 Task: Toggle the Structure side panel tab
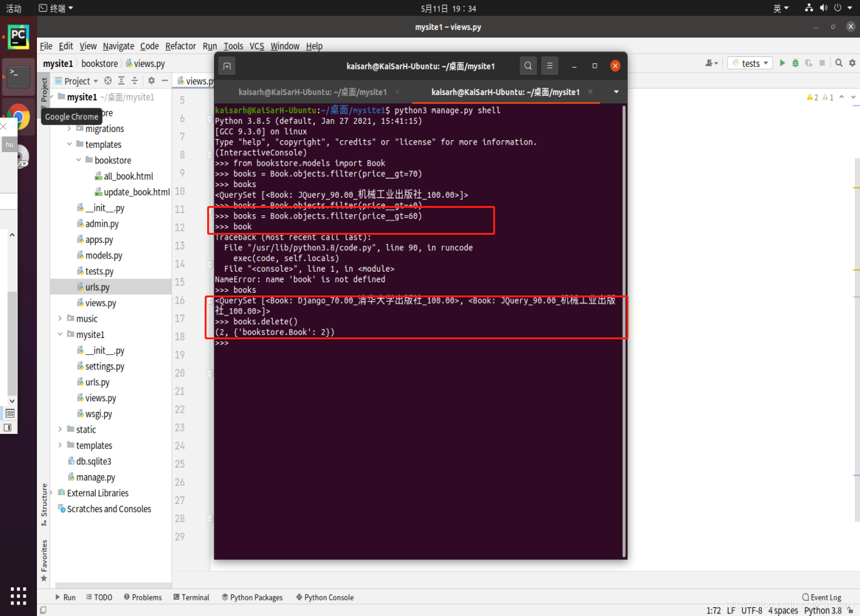pyautogui.click(x=44, y=504)
